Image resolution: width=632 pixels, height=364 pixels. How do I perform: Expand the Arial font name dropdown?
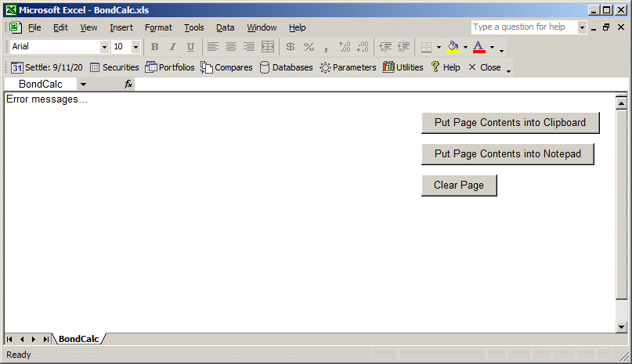point(104,47)
